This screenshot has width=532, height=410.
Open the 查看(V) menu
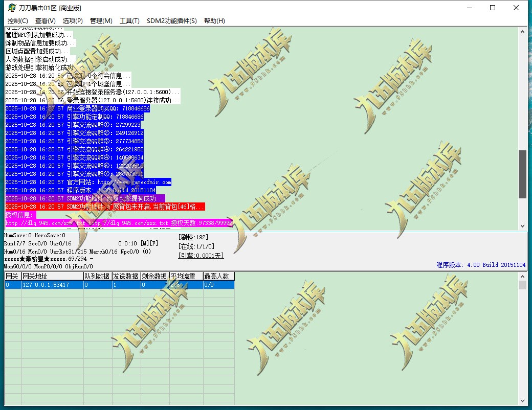(x=45, y=20)
